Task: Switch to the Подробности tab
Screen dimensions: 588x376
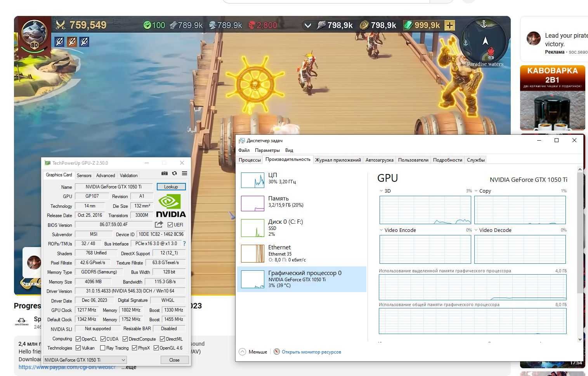Action: pos(448,160)
